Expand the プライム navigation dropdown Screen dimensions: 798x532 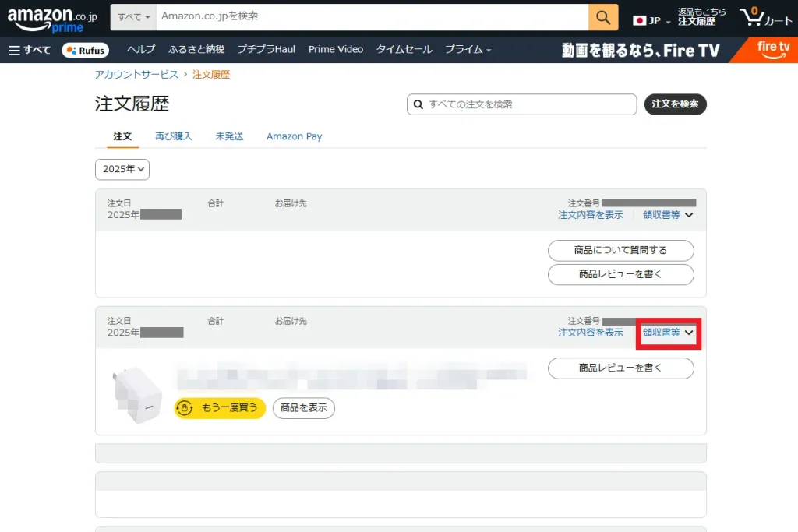click(468, 49)
